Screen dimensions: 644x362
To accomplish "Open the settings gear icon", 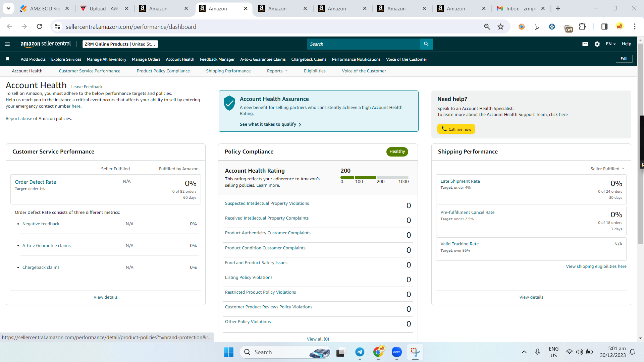I will point(597,44).
